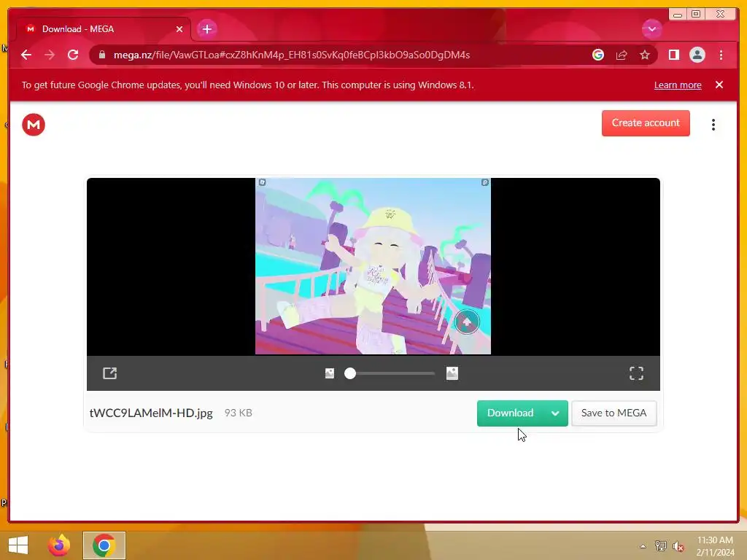Click Create account

(646, 122)
